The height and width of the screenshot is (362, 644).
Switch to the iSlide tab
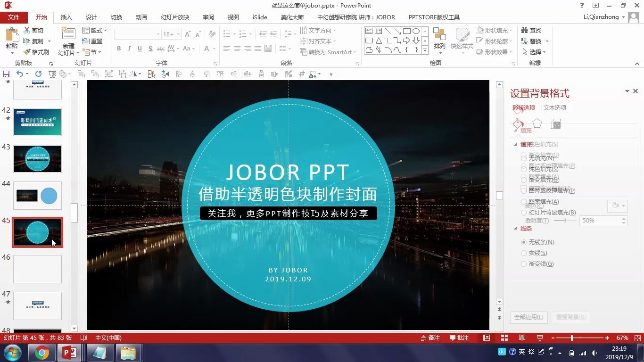point(260,17)
